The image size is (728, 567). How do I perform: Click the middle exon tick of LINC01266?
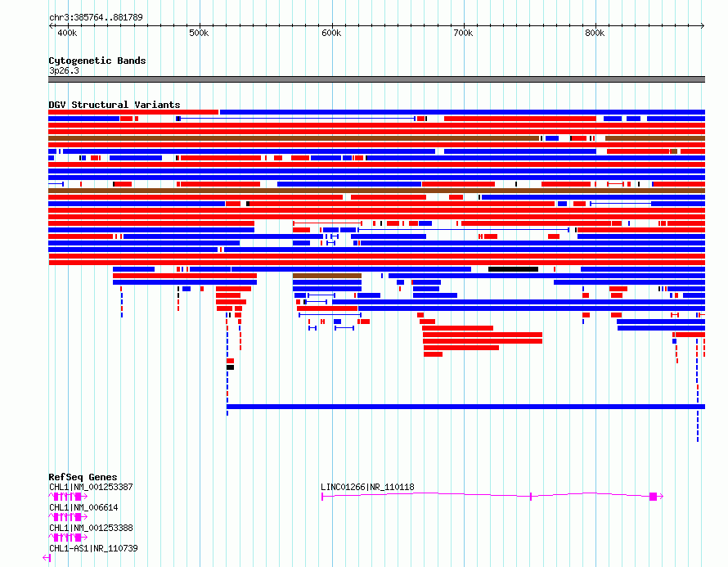point(531,497)
